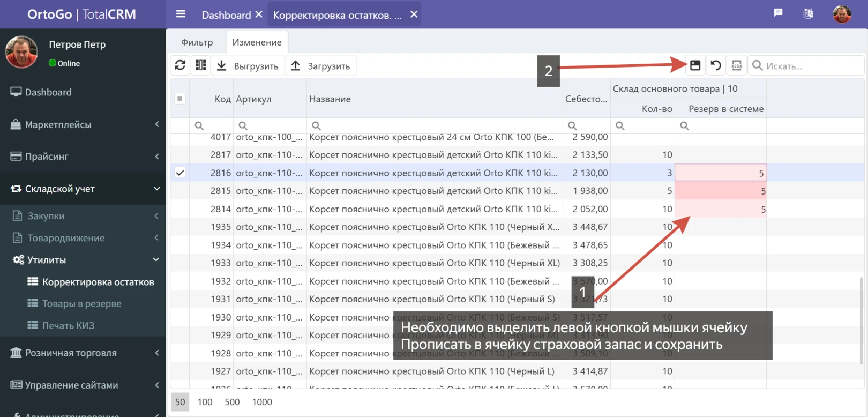Export table to xlsx icon

click(737, 65)
